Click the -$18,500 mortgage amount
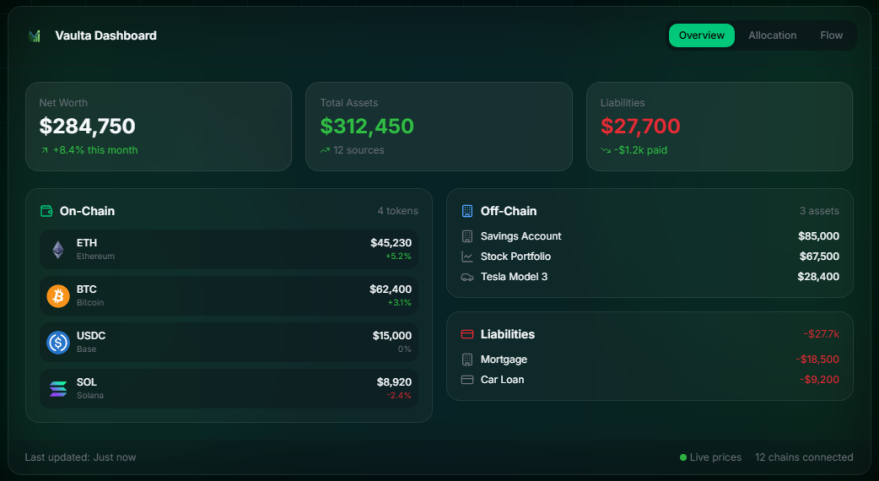Image resolution: width=879 pixels, height=481 pixels. point(818,360)
